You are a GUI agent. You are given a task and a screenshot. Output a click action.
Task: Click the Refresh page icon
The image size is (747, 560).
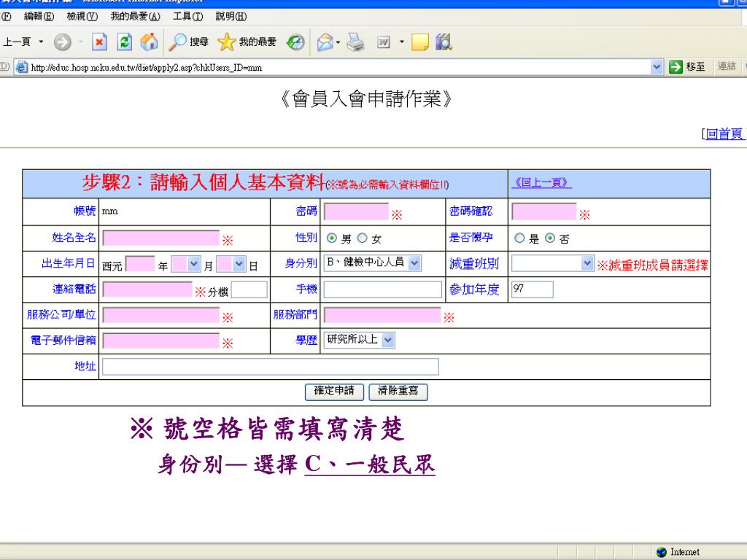coord(124,42)
